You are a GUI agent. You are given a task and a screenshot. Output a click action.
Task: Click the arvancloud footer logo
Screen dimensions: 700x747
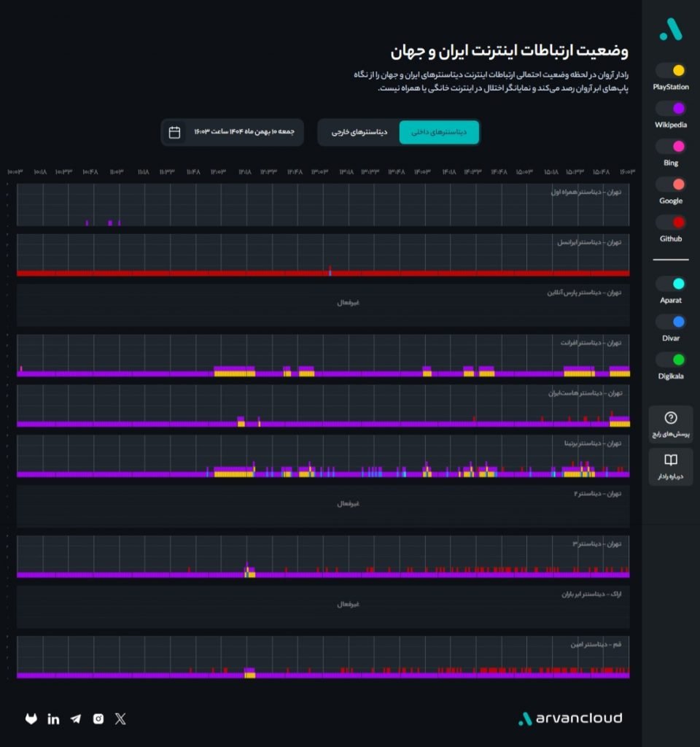(x=570, y=719)
